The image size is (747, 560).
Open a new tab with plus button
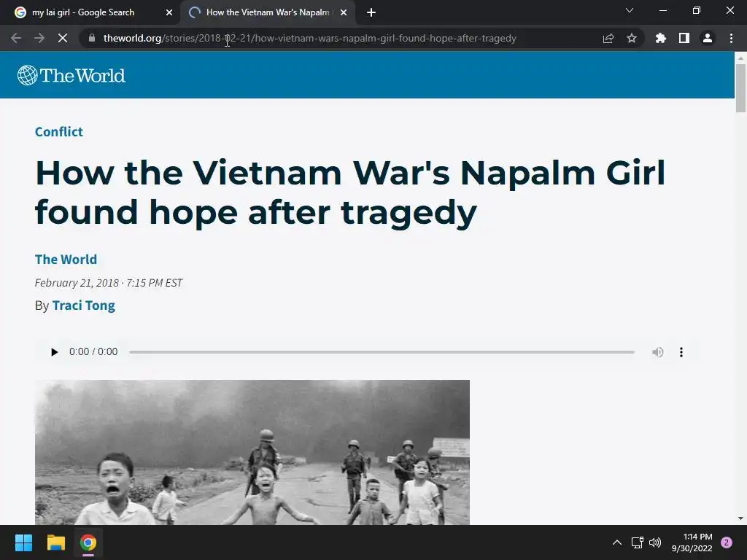point(371,12)
